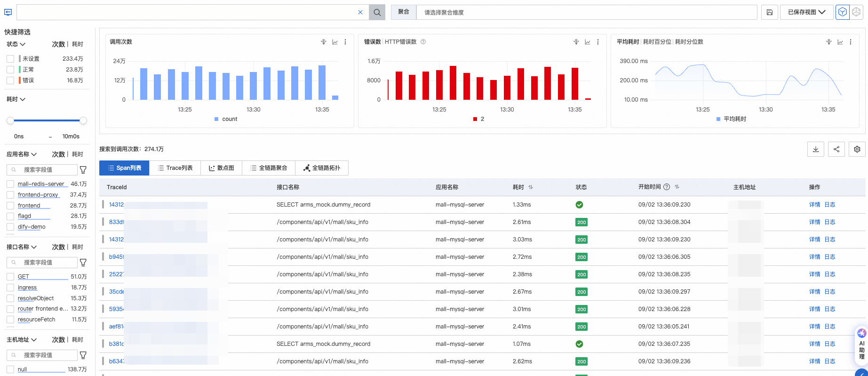Click the save view floppy icon
The image size is (868, 376).
769,12
